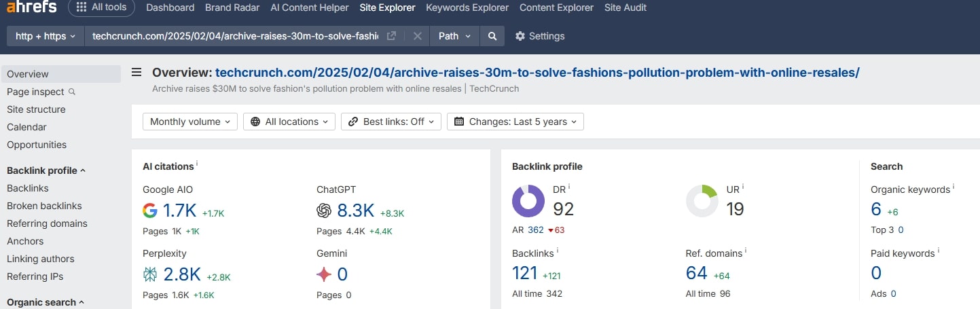This screenshot has width=980, height=309.
Task: Open the Monthly volume dropdown
Action: pos(190,122)
